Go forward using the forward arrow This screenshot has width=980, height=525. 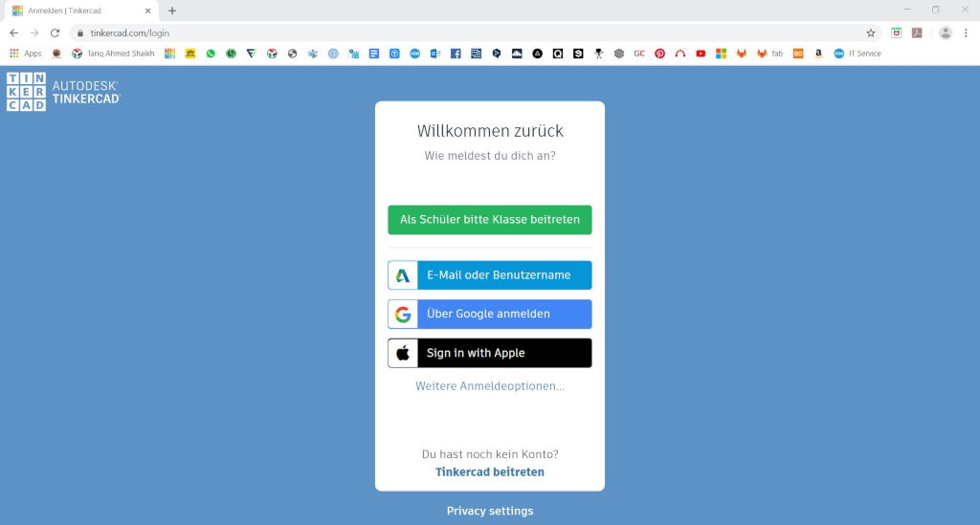pyautogui.click(x=34, y=33)
